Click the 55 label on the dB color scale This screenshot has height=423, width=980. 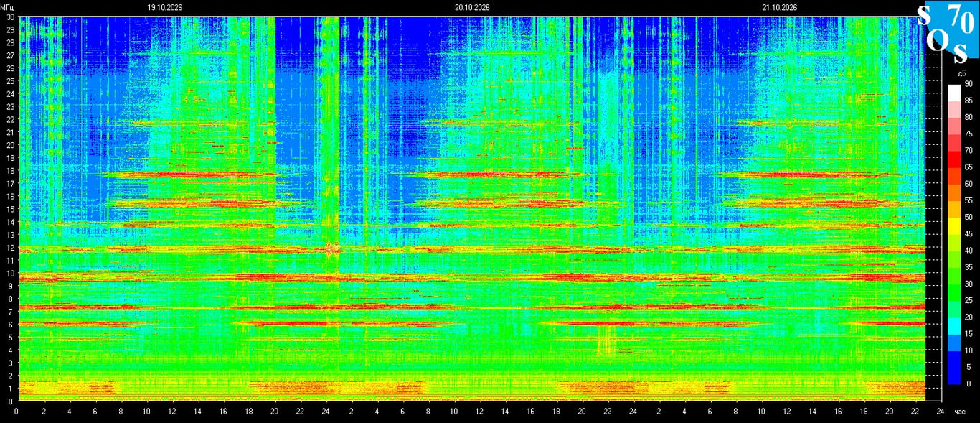(x=969, y=200)
